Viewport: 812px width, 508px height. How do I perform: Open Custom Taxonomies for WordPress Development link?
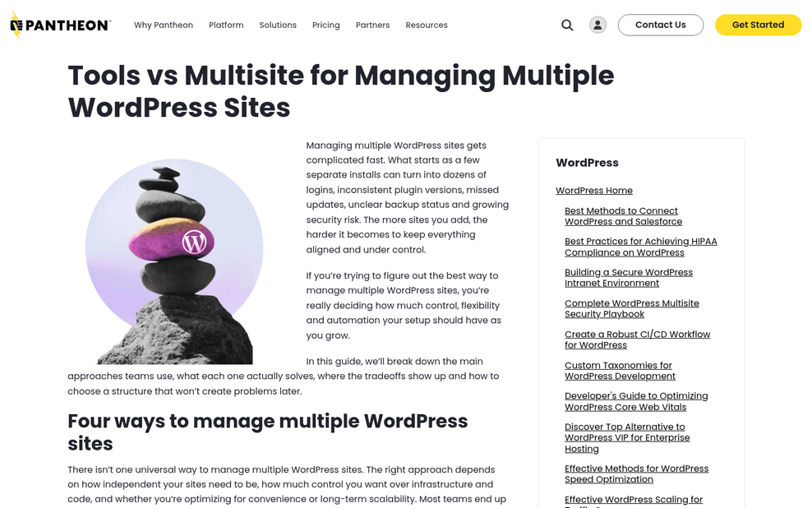[620, 371]
